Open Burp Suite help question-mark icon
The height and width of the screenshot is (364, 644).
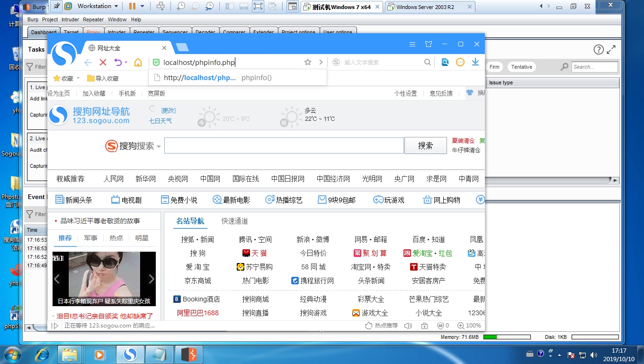click(599, 50)
